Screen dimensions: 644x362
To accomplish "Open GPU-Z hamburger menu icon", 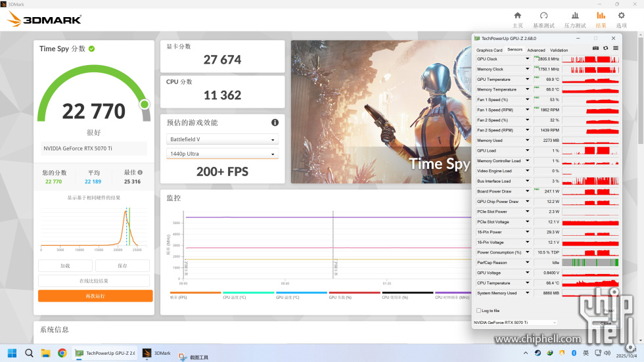I will coord(616,48).
